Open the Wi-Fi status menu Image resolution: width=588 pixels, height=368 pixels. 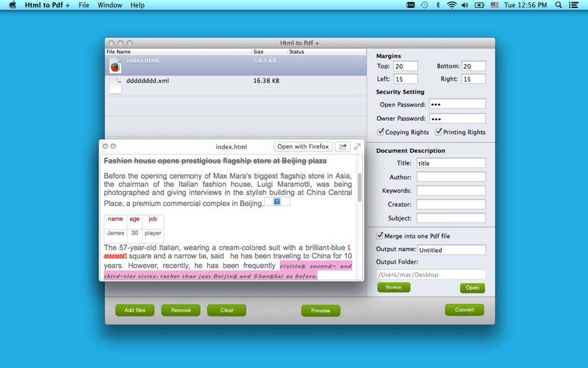pos(451,5)
